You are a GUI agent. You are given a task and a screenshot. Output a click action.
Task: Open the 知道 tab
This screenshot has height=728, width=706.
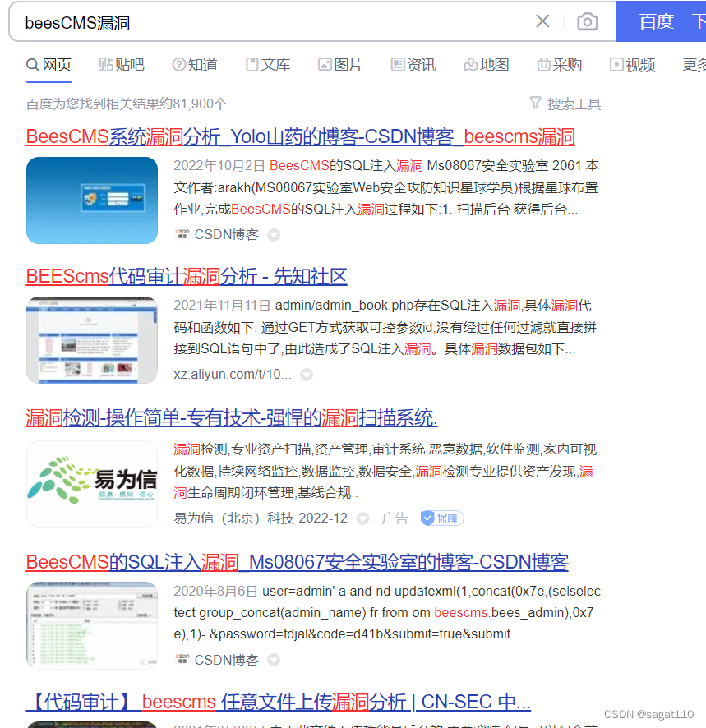195,65
